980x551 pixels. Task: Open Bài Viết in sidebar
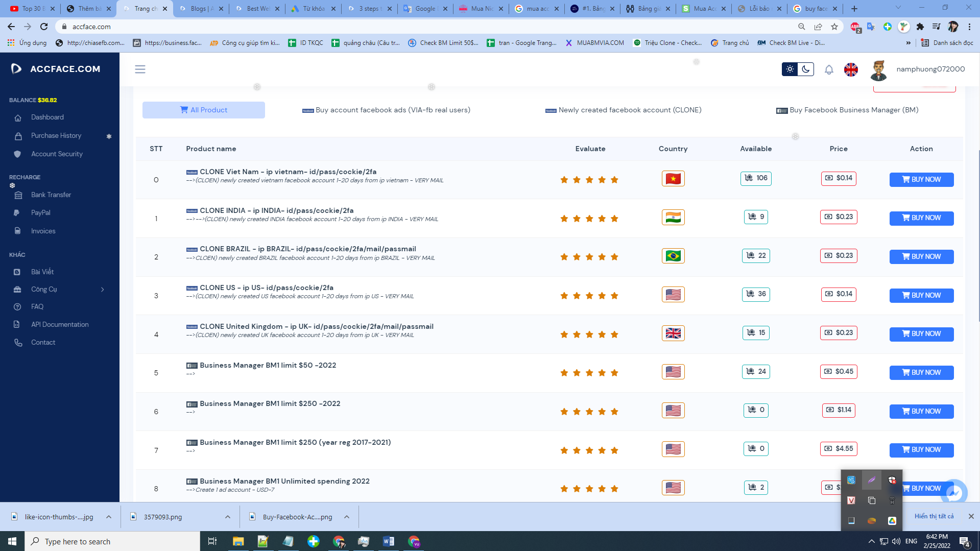42,272
